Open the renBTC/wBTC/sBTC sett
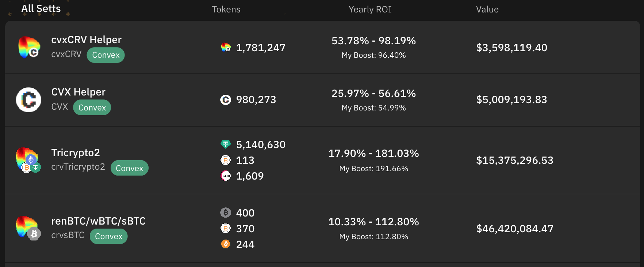The width and height of the screenshot is (644, 267). click(x=98, y=221)
